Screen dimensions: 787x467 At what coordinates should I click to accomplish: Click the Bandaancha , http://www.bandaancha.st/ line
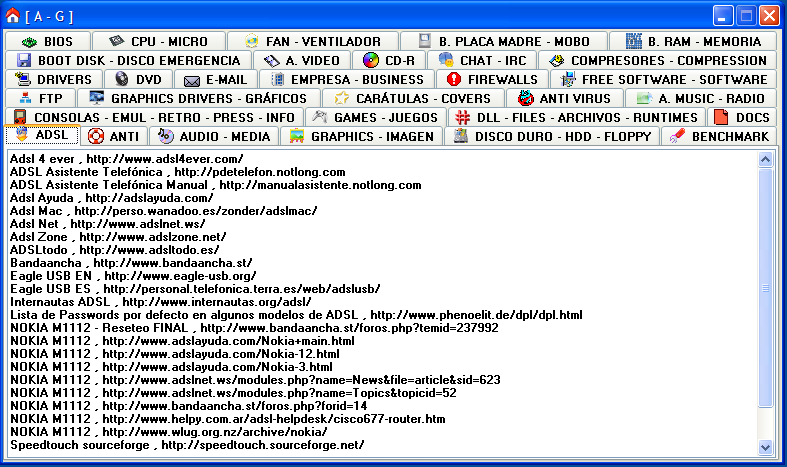click(131, 263)
